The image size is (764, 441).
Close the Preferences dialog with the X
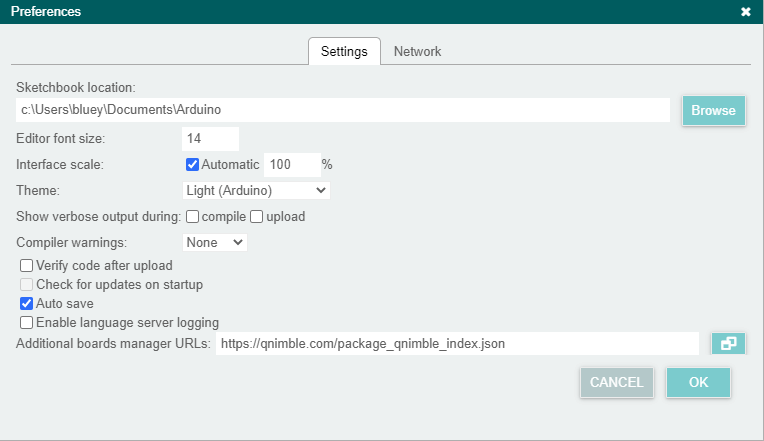pos(745,12)
